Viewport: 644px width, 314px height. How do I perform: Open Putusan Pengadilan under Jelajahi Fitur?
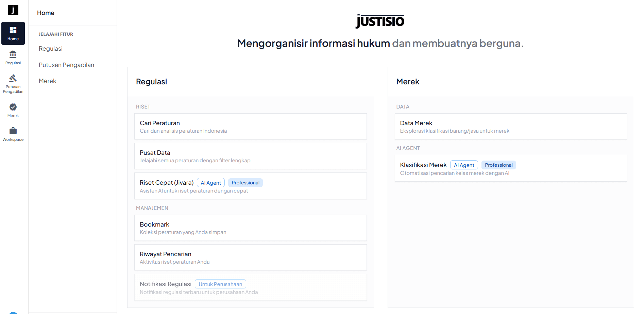click(66, 65)
